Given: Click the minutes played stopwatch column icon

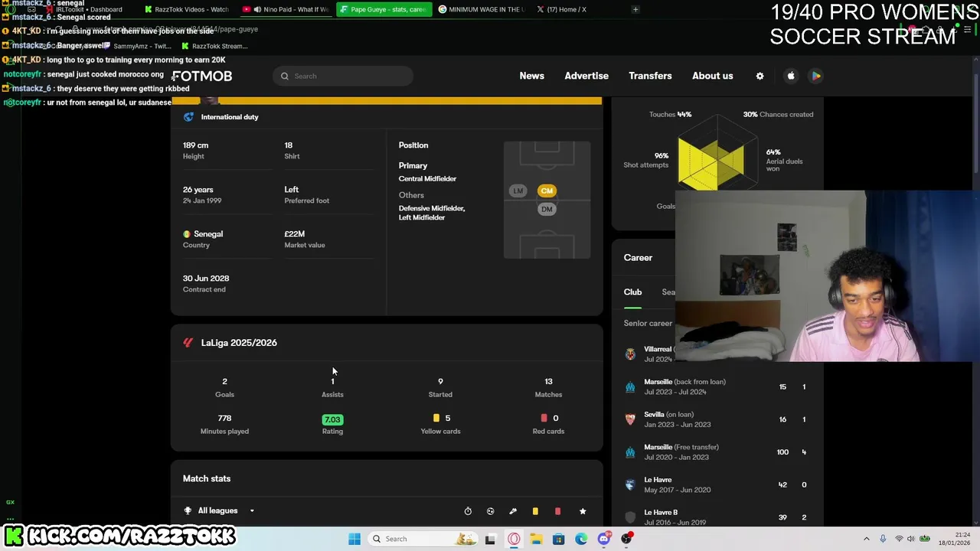Looking at the screenshot, I should click(468, 511).
